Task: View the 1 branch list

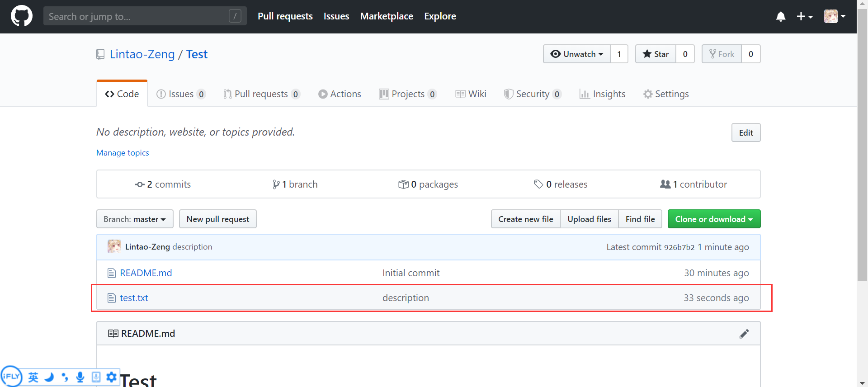Action: (x=295, y=184)
